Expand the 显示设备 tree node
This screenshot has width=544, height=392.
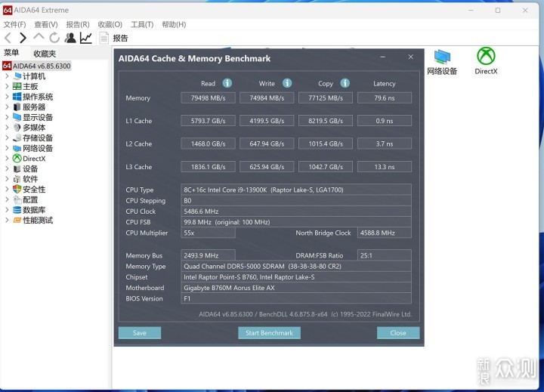click(7, 117)
